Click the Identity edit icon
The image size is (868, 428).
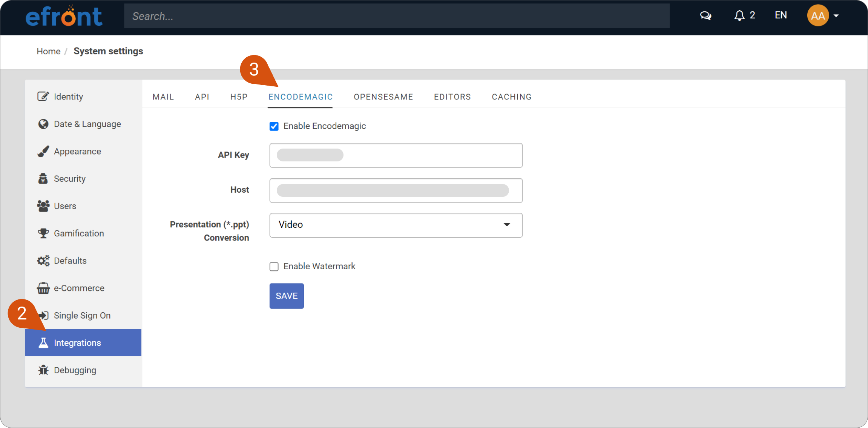tap(43, 97)
